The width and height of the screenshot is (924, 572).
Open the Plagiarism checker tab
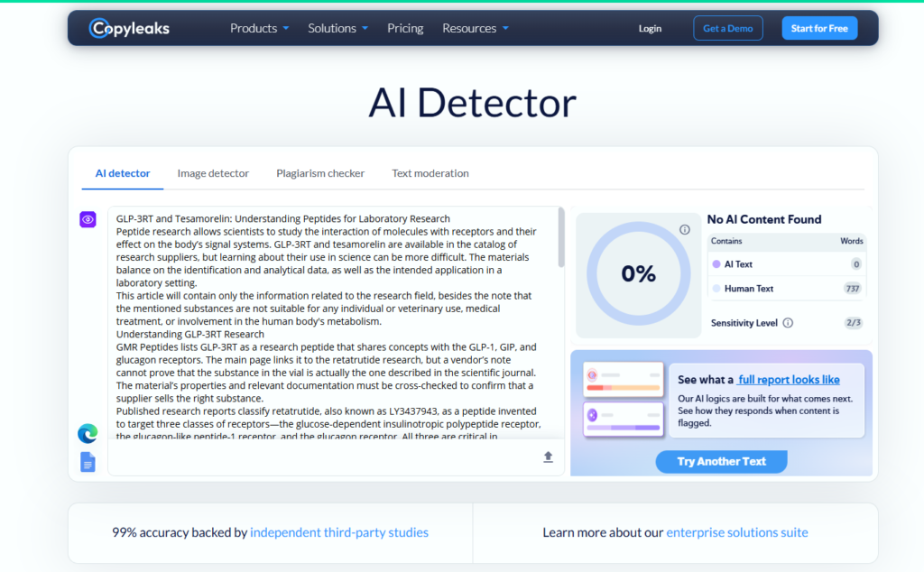coord(320,173)
